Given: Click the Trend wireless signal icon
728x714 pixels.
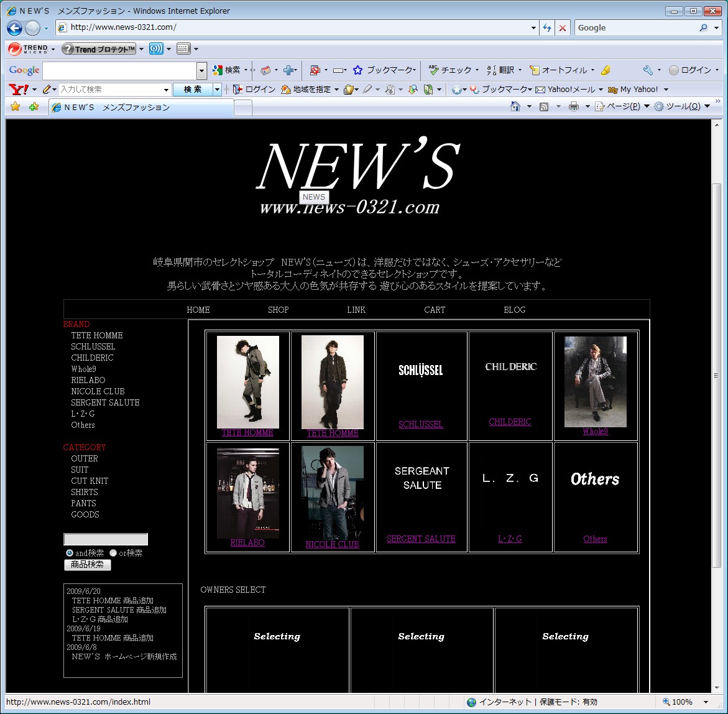Looking at the screenshot, I should click(x=156, y=49).
